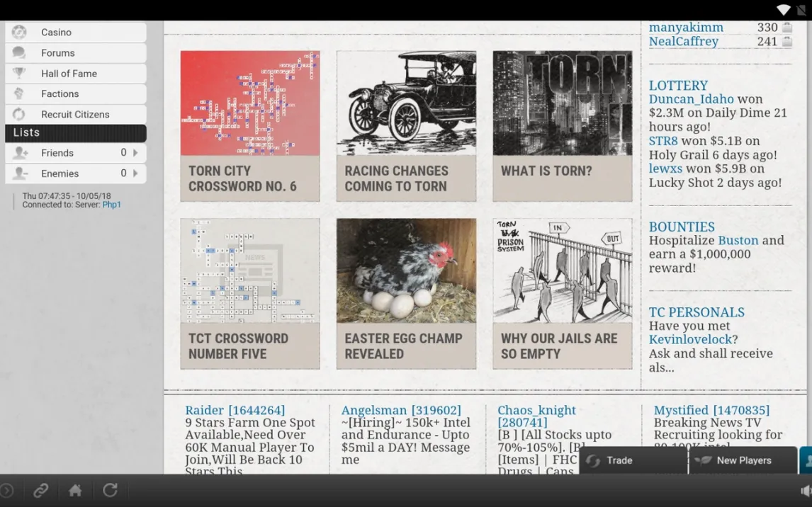Image resolution: width=812 pixels, height=507 pixels.
Task: Open Forums via speech bubble icon
Action: pos(19,53)
